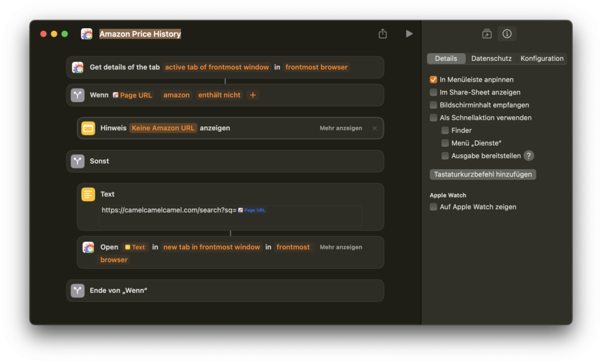The image size is (602, 364).
Task: Click the Hinweis alert action icon
Action: (88, 128)
